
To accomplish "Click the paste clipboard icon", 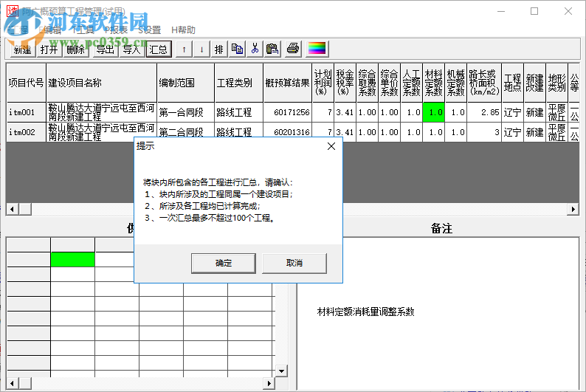I will pyautogui.click(x=272, y=49).
